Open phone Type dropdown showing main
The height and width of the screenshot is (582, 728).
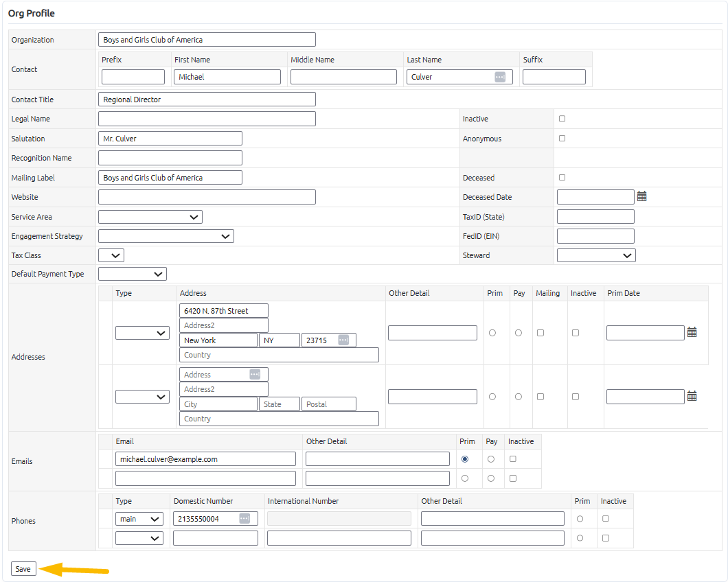(139, 519)
